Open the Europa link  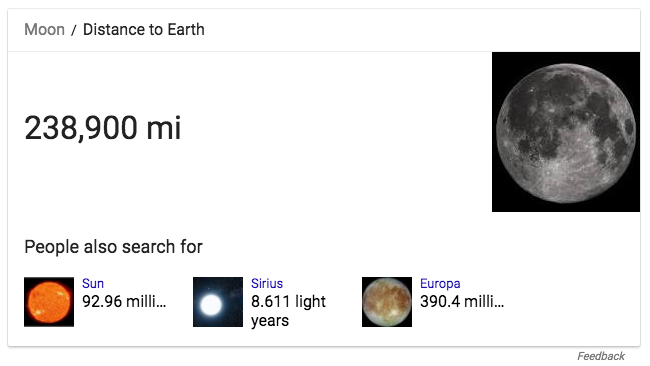pos(440,284)
